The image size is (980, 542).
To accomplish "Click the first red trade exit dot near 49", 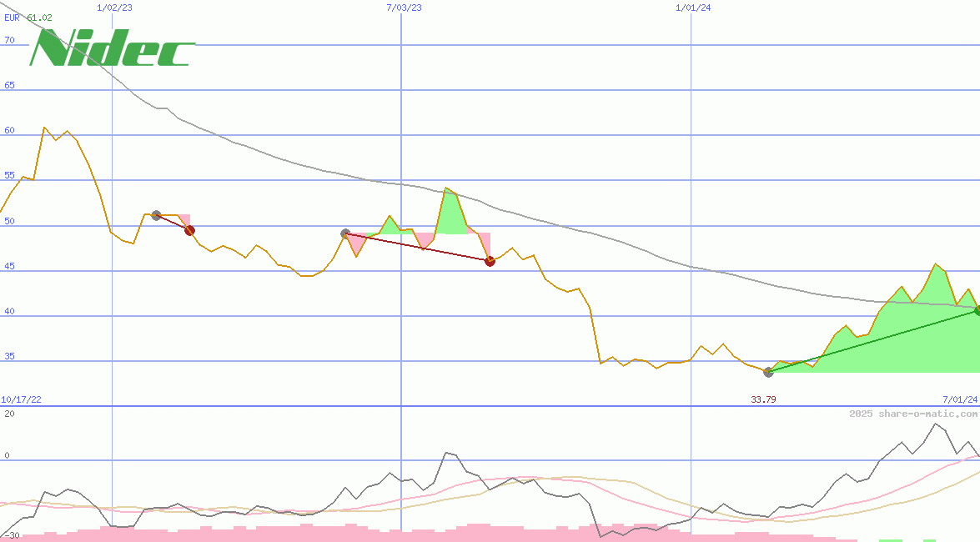I will coord(189,230).
